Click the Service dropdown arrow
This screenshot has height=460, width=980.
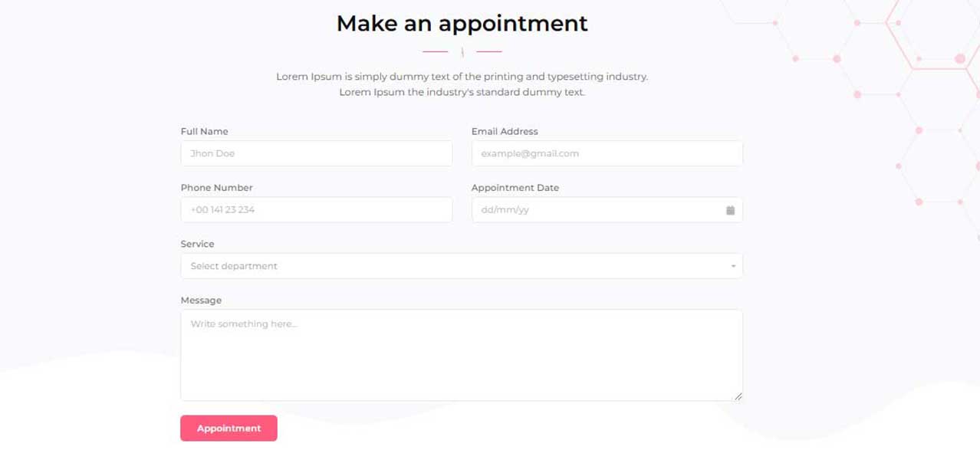click(x=733, y=266)
